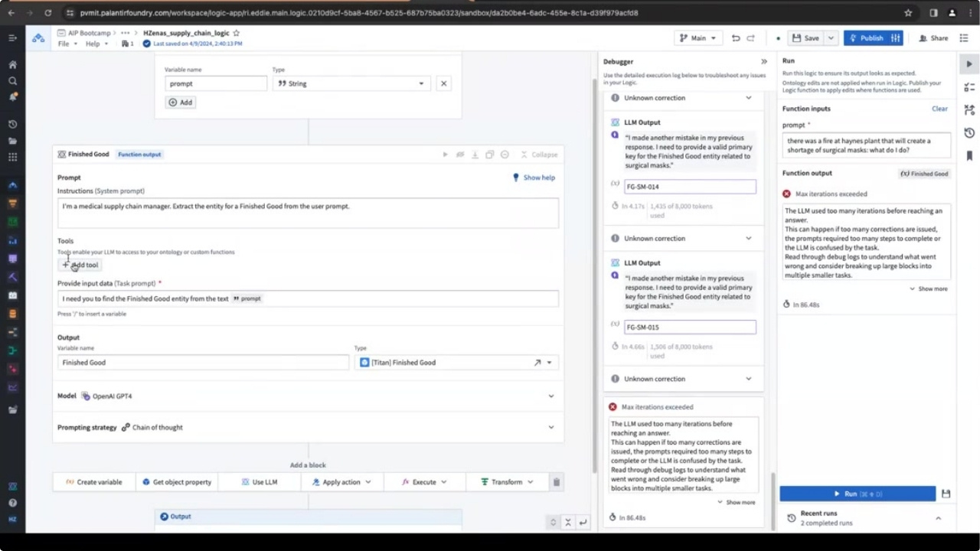Open help question-mark sidebar icon
980x551 pixels.
(12, 503)
